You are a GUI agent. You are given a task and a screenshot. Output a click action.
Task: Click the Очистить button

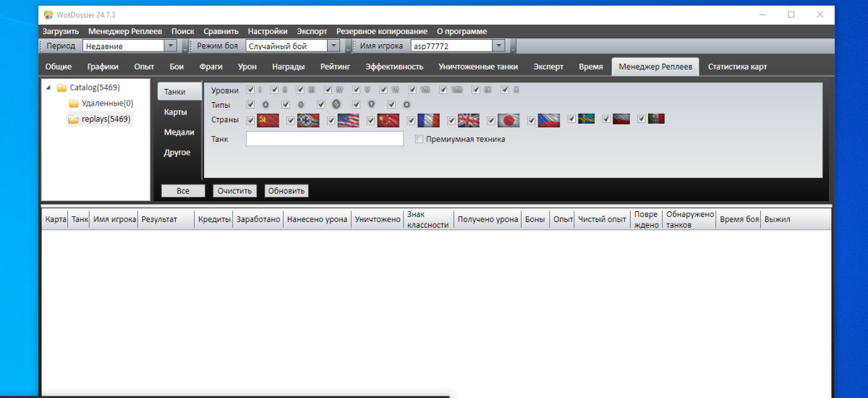coord(234,190)
